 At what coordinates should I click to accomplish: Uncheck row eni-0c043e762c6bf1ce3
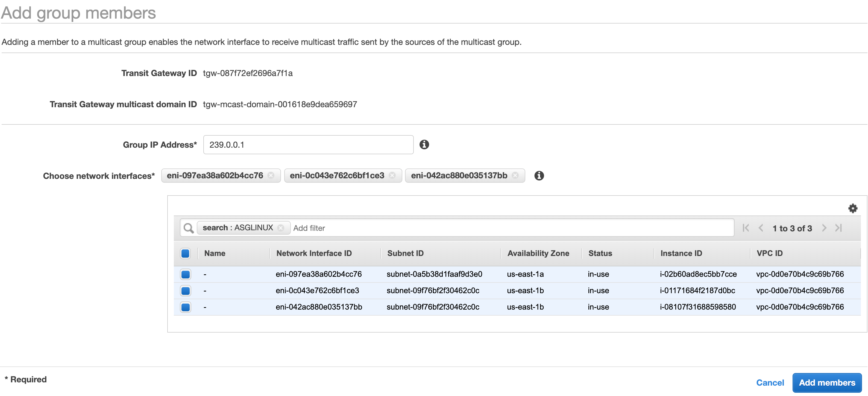(x=185, y=291)
